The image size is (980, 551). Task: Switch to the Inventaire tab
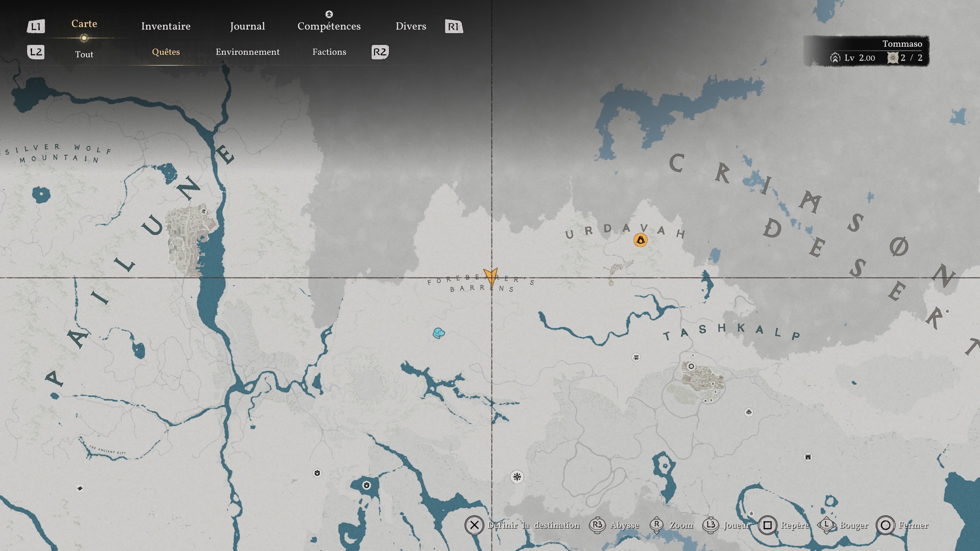(166, 26)
